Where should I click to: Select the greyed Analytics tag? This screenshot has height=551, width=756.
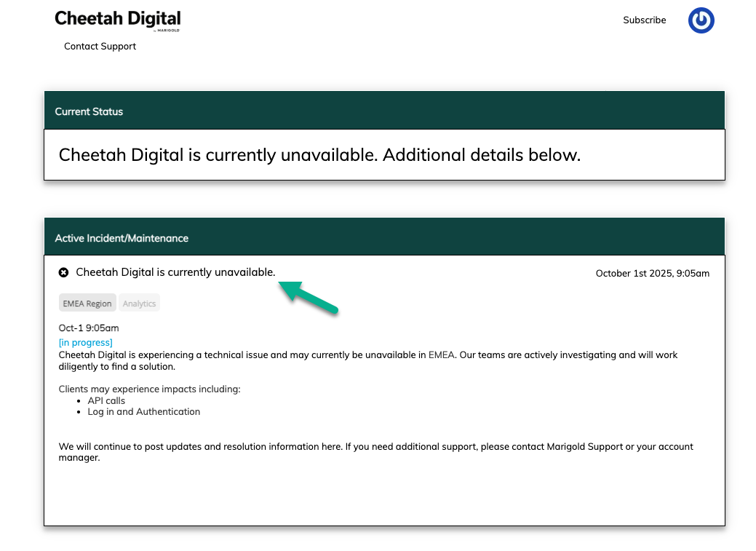[x=139, y=304]
